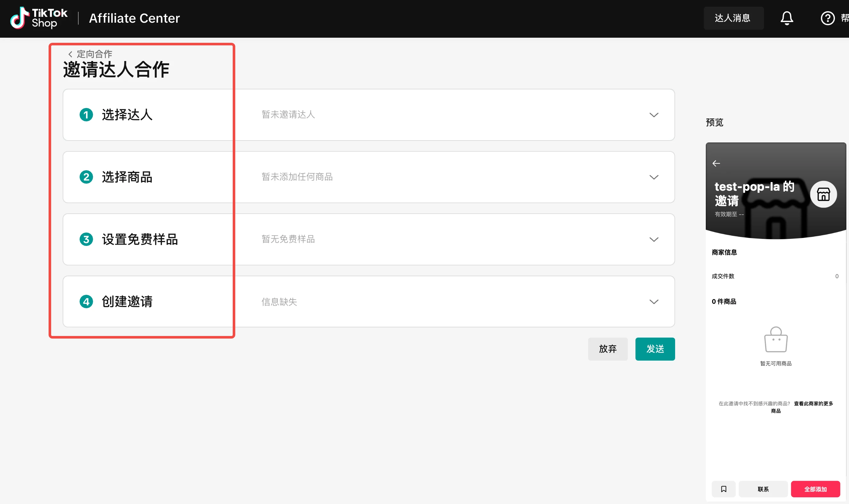Image resolution: width=849 pixels, height=504 pixels.
Task: Click the shop storefront avatar icon
Action: (823, 194)
